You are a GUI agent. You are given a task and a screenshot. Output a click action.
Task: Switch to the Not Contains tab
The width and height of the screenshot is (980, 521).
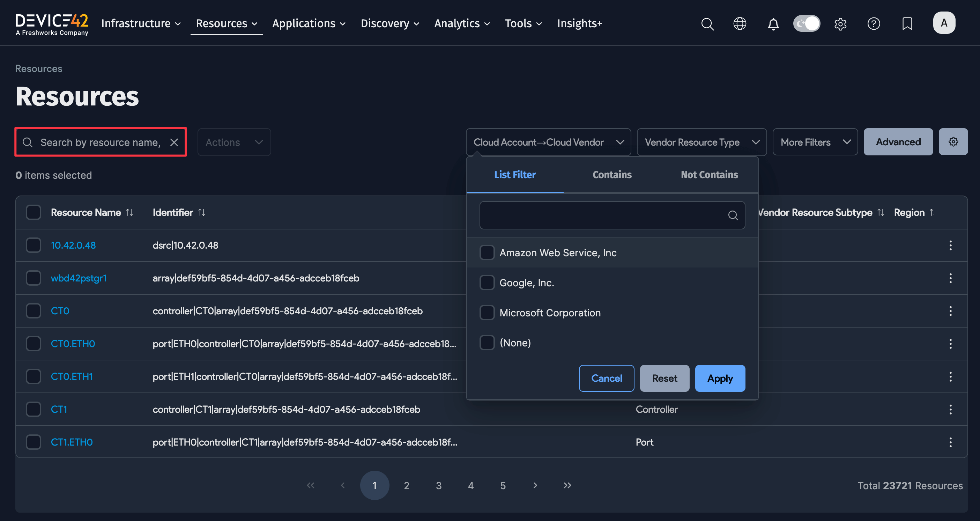tap(709, 174)
